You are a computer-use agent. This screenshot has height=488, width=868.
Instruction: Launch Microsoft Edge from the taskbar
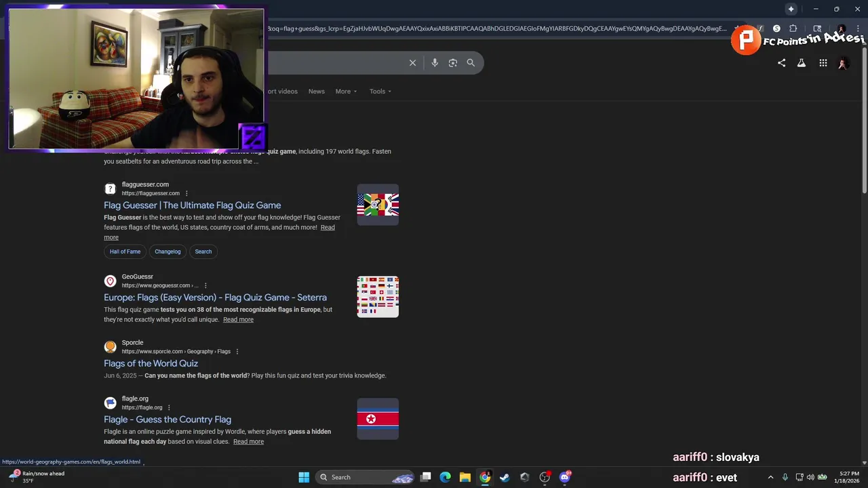[x=445, y=477]
